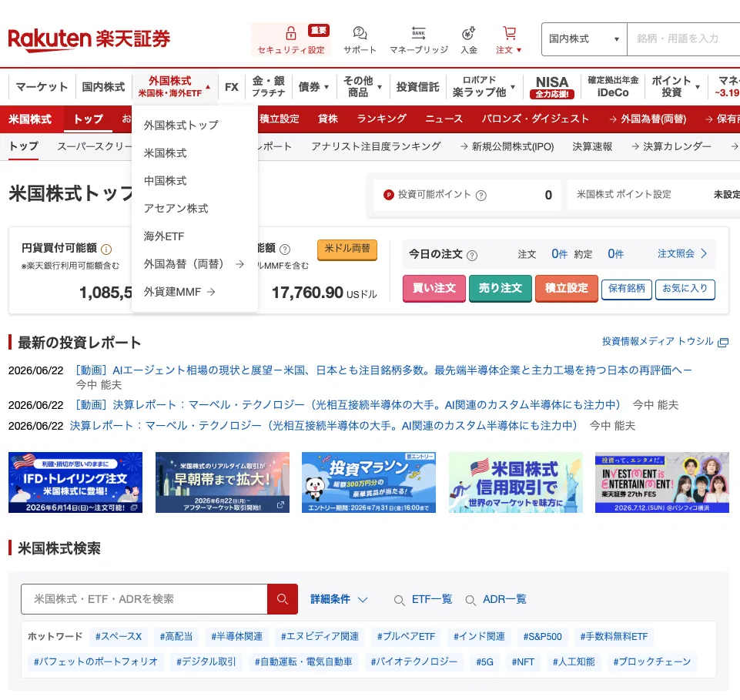Click the magnifier icon beside ADR一覧
This screenshot has width=740, height=700.
[470, 601]
